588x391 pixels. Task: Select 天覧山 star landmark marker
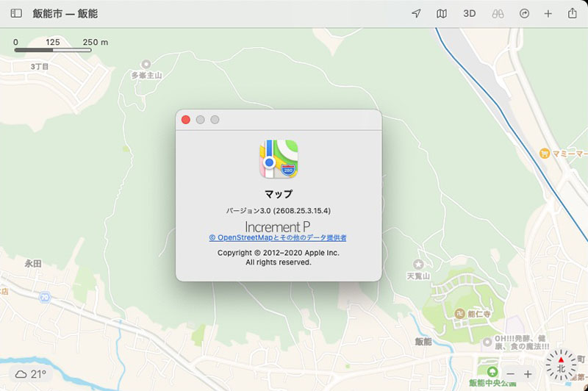[x=418, y=265]
